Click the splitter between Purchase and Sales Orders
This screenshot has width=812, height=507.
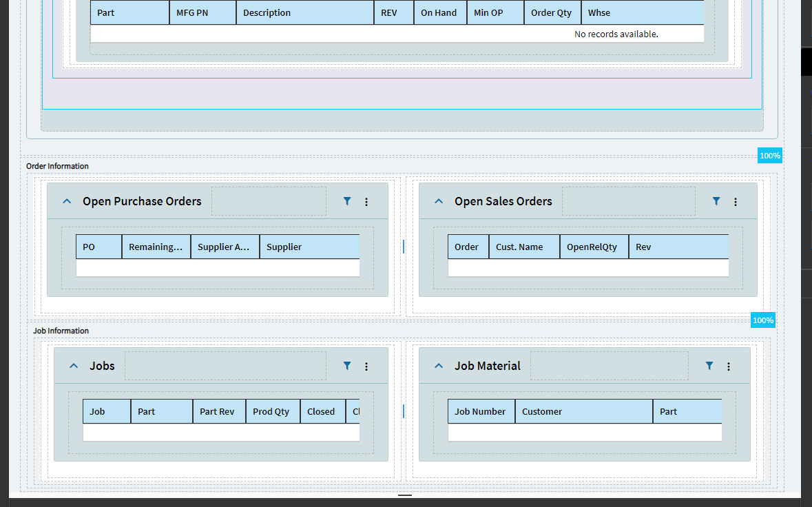(404, 247)
